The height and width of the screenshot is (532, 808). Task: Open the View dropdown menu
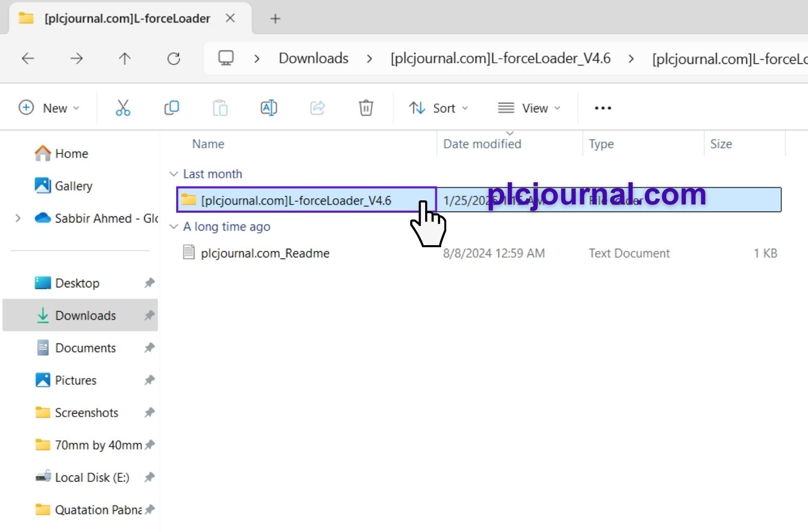point(529,108)
